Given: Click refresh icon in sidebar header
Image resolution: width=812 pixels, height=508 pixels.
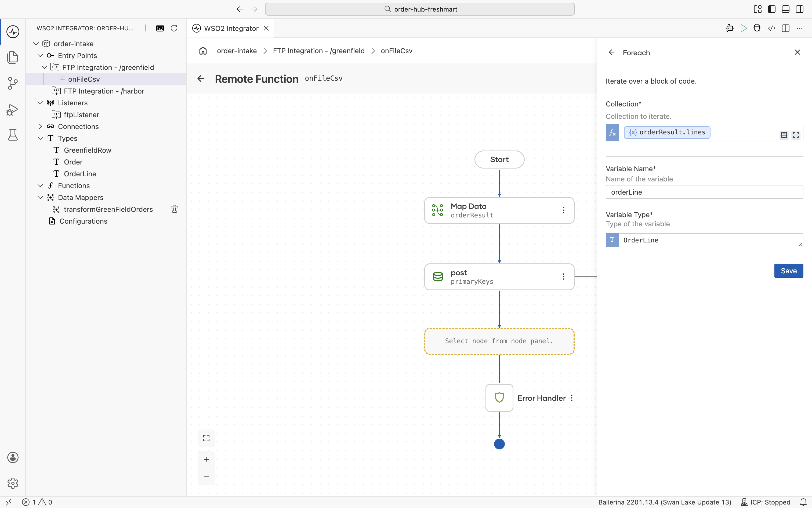Looking at the screenshot, I should click(x=174, y=28).
